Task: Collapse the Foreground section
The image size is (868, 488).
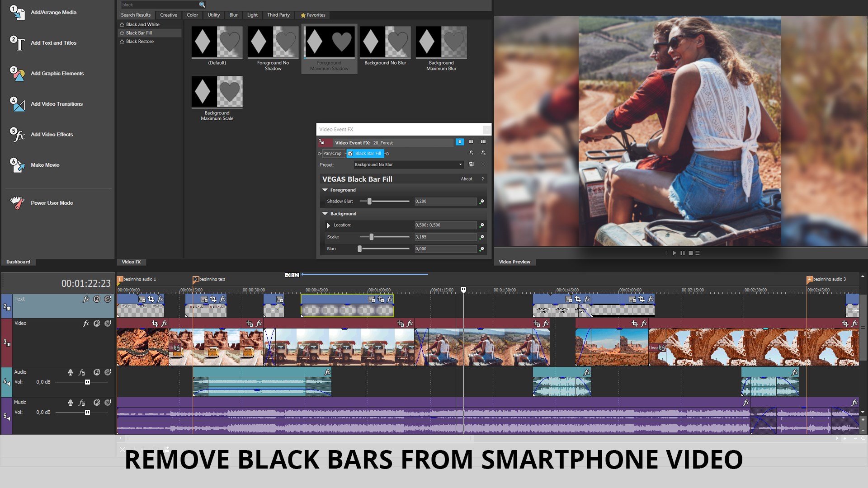Action: (325, 190)
